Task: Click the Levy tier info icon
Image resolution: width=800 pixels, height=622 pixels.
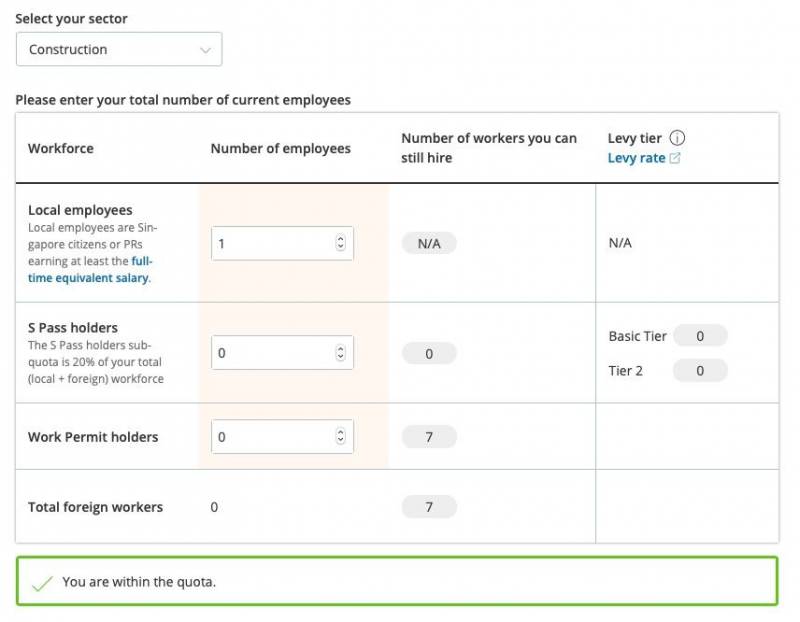Action: [677, 138]
